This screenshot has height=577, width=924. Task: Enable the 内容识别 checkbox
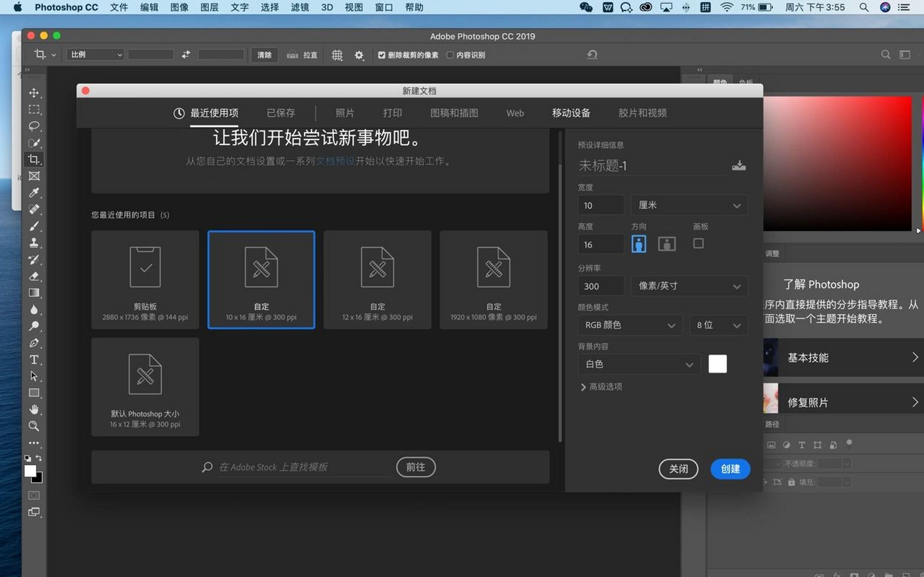point(451,55)
